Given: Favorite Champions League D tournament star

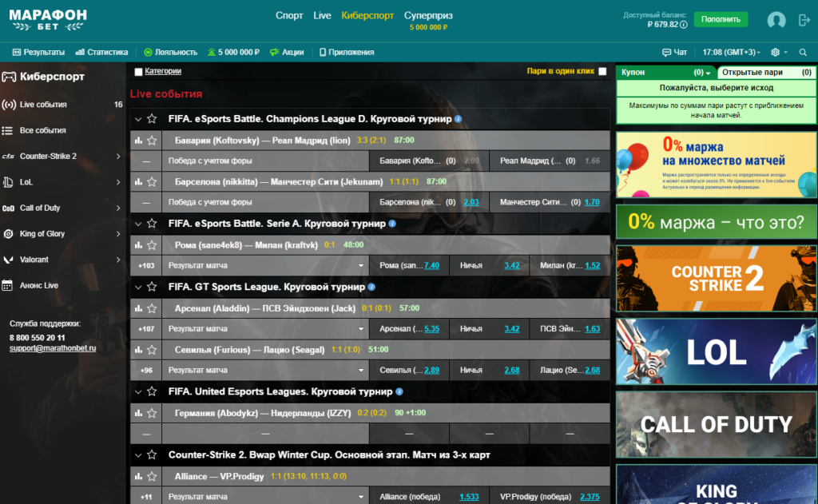Looking at the screenshot, I should (152, 119).
